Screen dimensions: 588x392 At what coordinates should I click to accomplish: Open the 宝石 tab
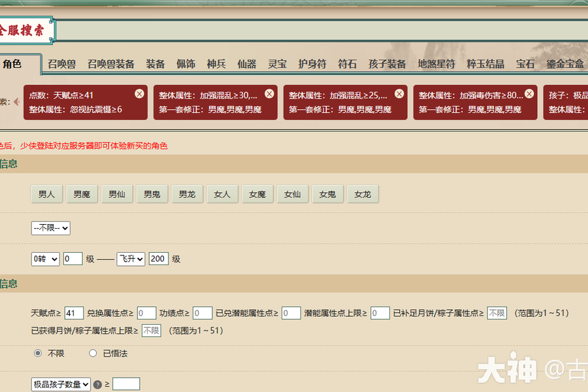click(525, 64)
